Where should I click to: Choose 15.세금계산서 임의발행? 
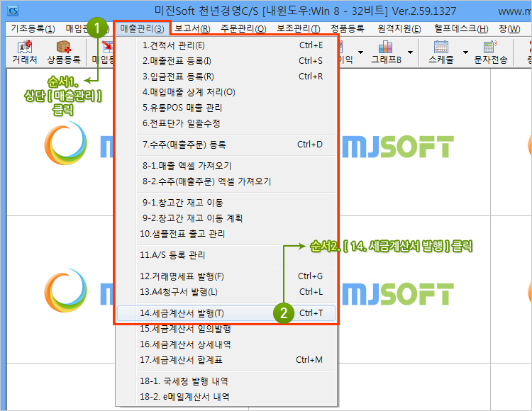pyautogui.click(x=226, y=329)
